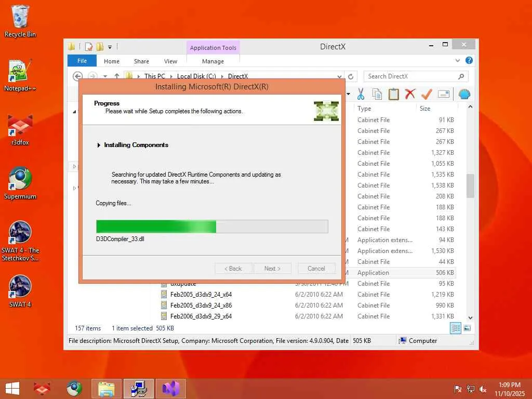The height and width of the screenshot is (399, 532).
Task: Open the Recent locations dropdown arrow
Action: coord(105,76)
